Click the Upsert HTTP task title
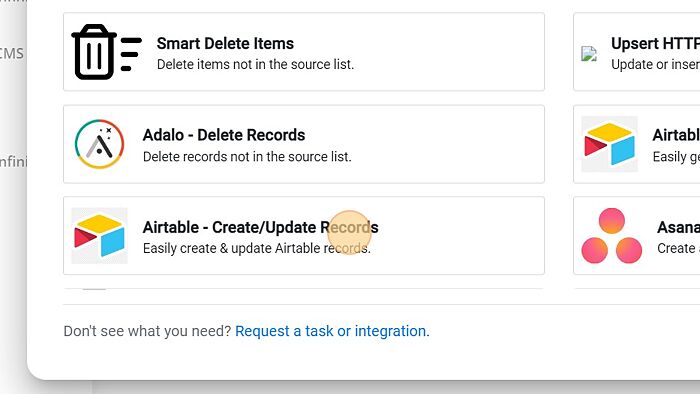 point(655,43)
